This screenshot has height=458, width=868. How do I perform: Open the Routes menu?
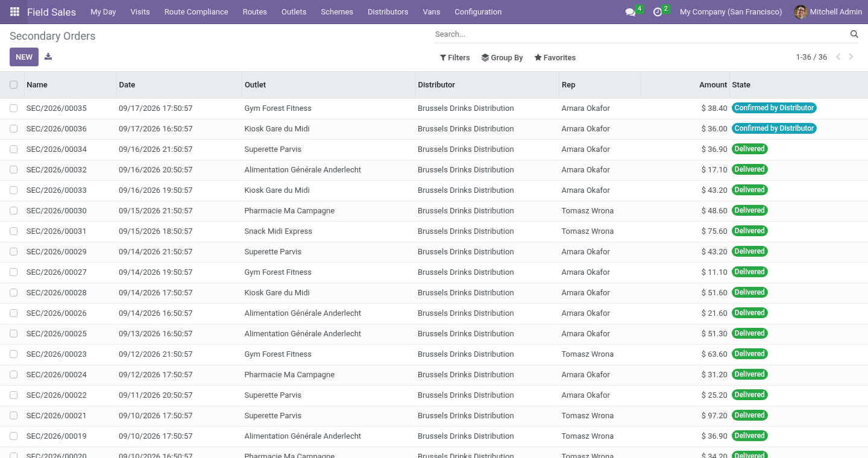point(255,12)
